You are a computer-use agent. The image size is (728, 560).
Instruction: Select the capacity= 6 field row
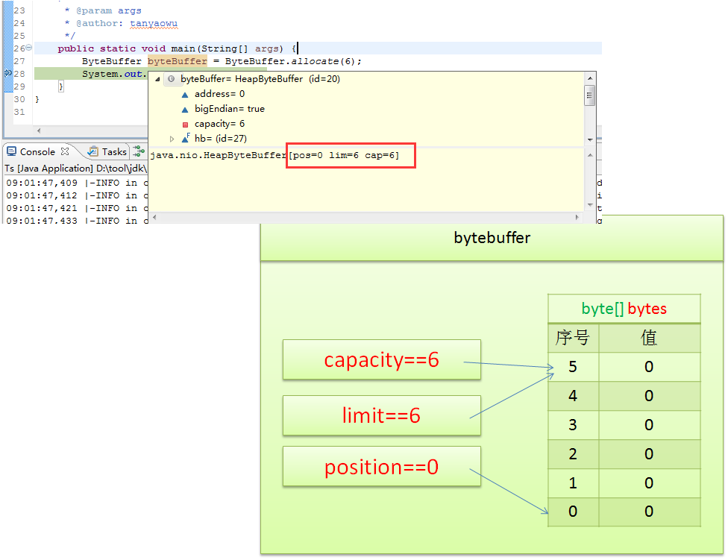(x=219, y=124)
